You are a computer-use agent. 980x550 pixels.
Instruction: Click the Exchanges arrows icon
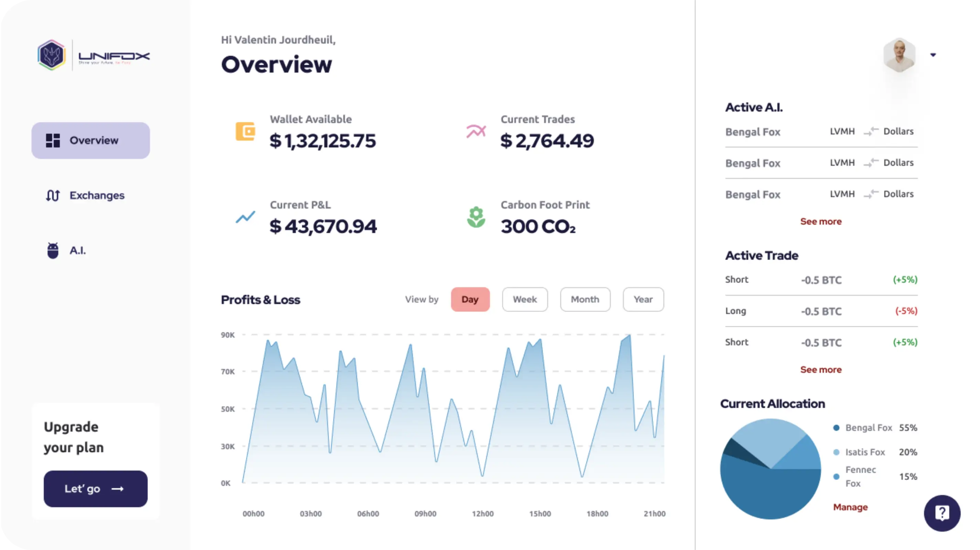53,196
